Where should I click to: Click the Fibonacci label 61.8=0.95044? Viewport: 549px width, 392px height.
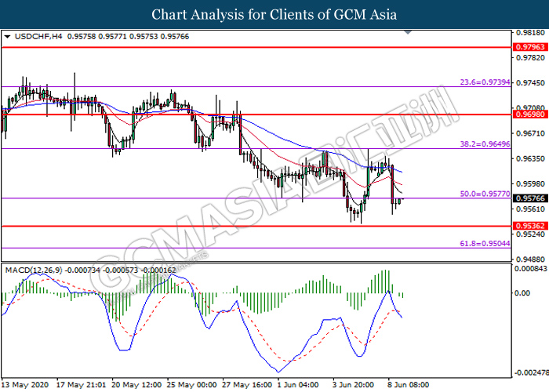(x=485, y=243)
